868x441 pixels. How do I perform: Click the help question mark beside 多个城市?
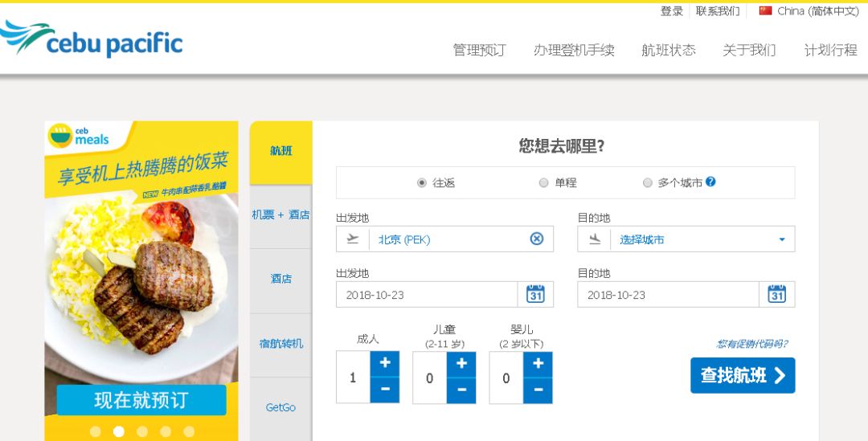click(710, 182)
